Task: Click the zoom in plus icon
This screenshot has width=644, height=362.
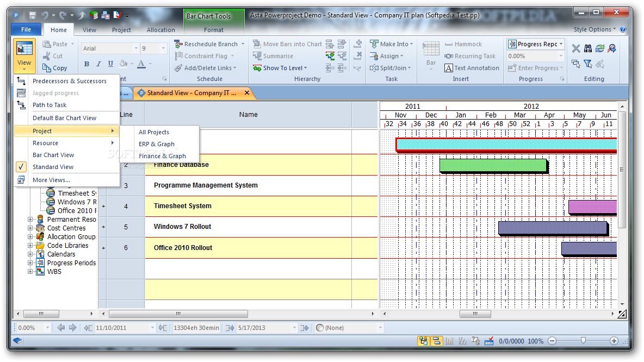Action: point(614,341)
